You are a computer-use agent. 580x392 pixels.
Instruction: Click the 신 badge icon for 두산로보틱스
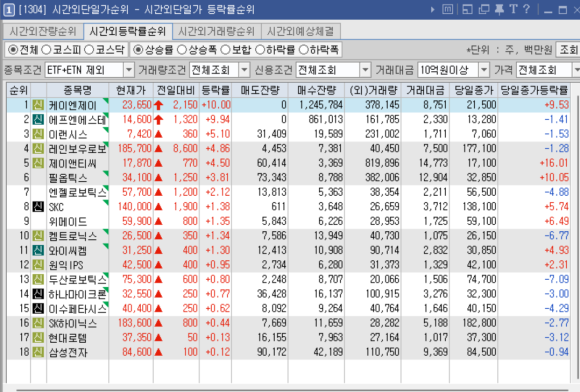tap(38, 279)
